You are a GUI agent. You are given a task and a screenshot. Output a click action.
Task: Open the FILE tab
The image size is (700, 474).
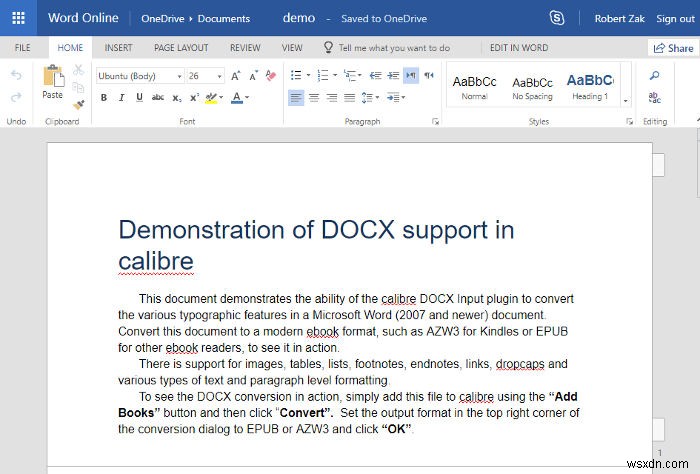(22, 48)
